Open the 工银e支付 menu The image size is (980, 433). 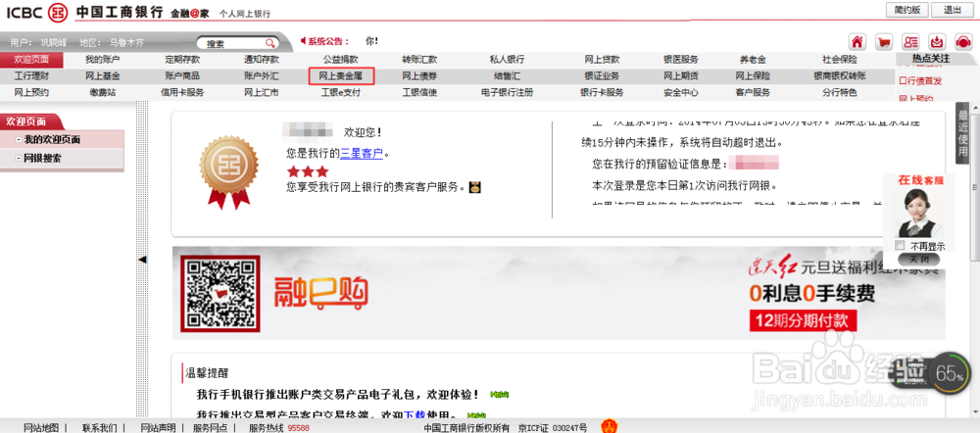coord(341,92)
